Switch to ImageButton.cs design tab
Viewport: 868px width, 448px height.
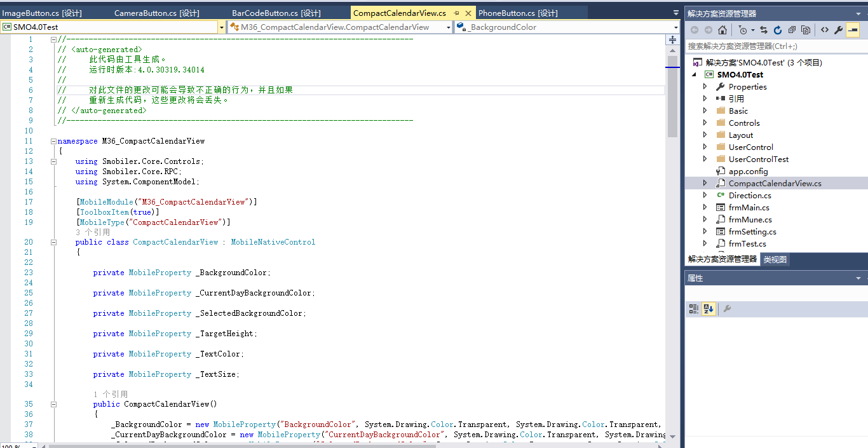pos(42,13)
